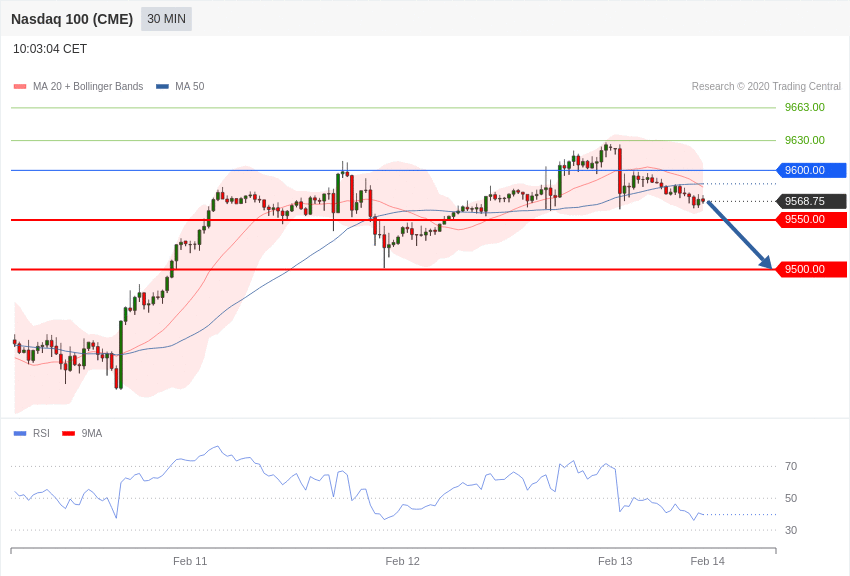Click the 9MA legend label
850x576 pixels.
point(92,433)
